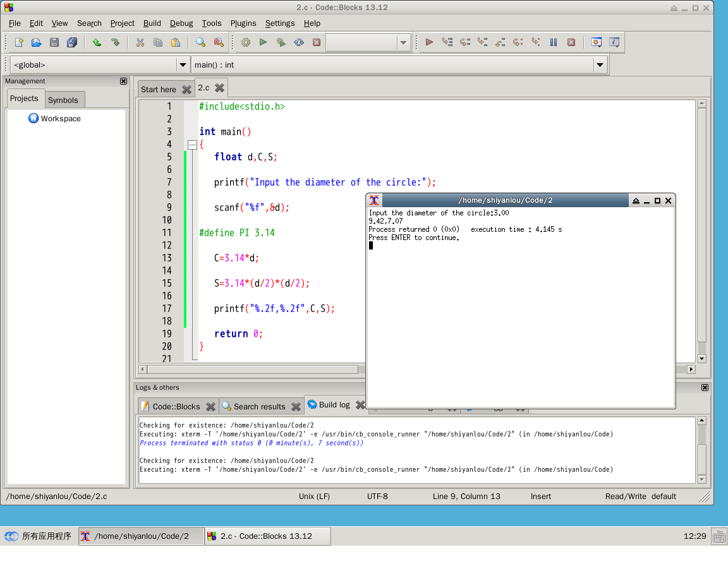The image size is (728, 566).
Task: Expand the <global> scope dropdown
Action: click(x=183, y=65)
